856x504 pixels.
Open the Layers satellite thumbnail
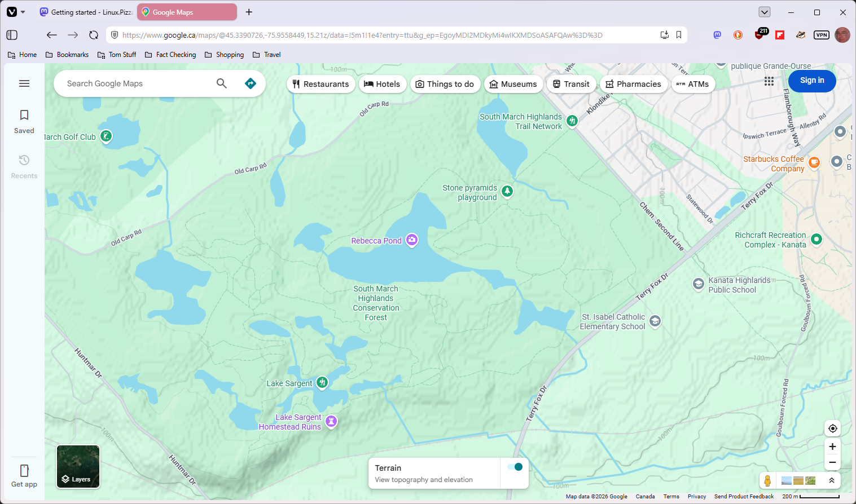(78, 467)
